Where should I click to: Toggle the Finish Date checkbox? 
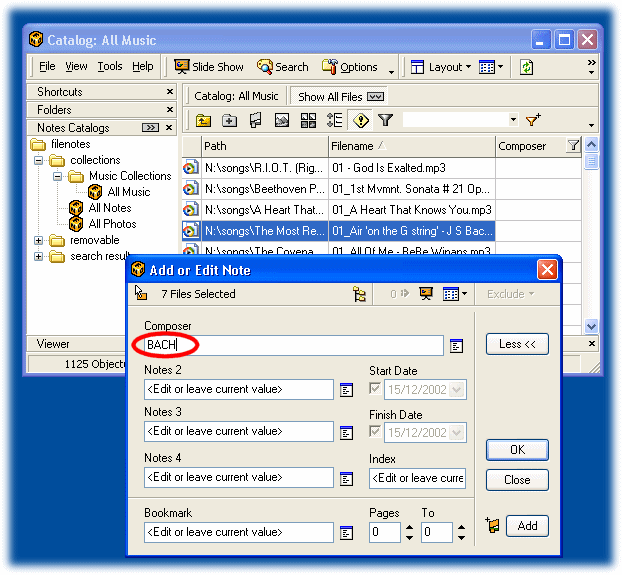pyautogui.click(x=376, y=432)
